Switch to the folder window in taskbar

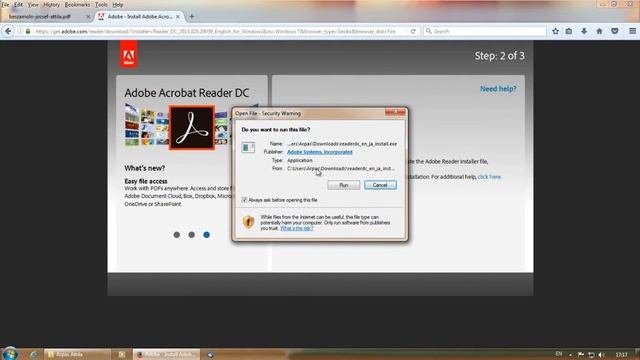(x=77, y=354)
